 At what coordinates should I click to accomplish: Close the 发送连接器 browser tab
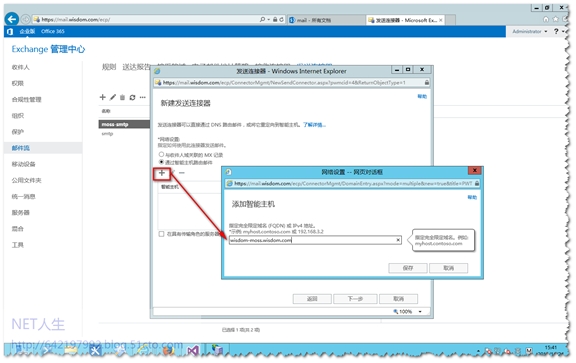pyautogui.click(x=440, y=20)
